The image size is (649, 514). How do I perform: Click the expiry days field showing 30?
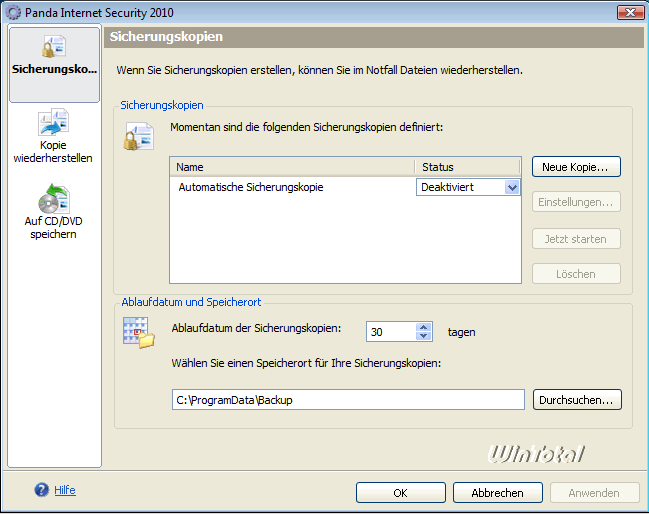pos(391,332)
